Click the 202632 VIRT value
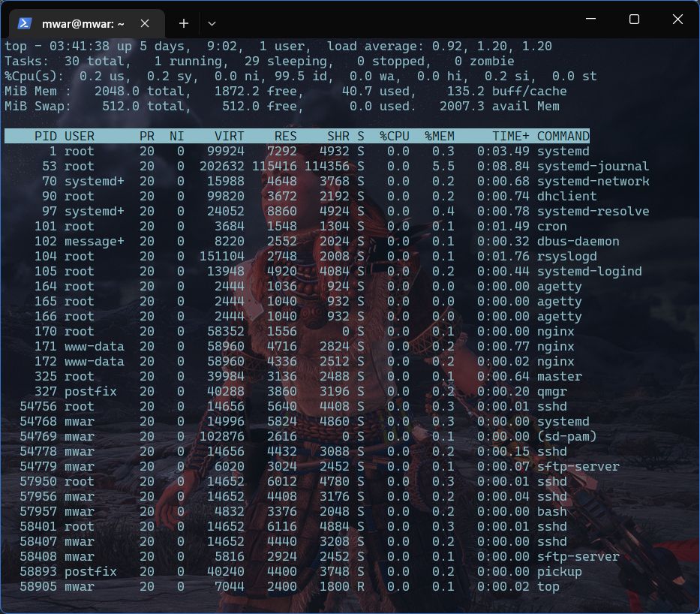Image resolution: width=700 pixels, height=614 pixels. tap(222, 166)
